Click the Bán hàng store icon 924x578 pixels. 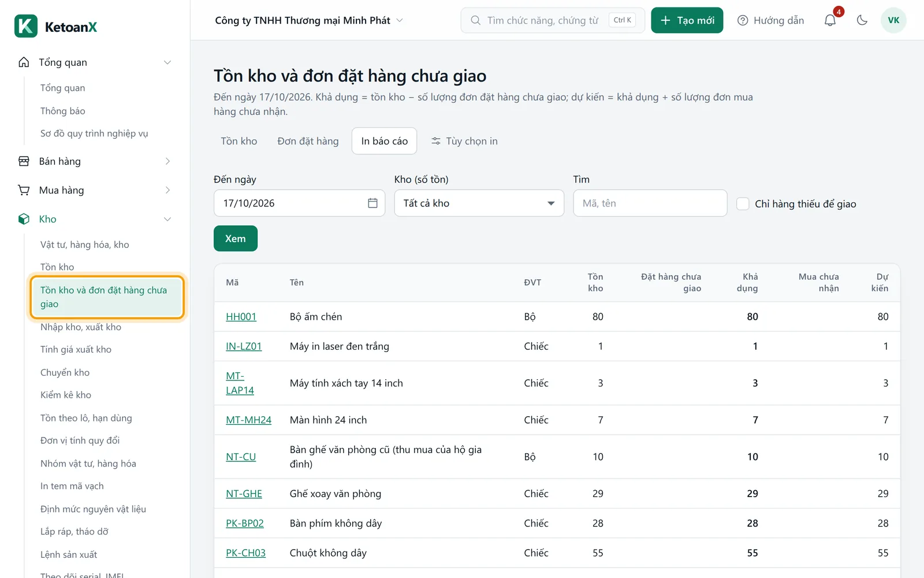(24, 161)
